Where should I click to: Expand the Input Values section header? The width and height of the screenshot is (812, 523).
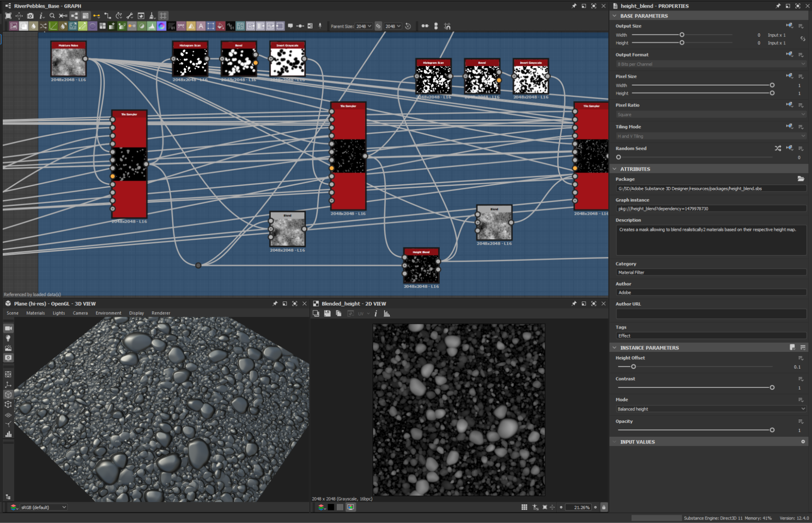[637, 442]
